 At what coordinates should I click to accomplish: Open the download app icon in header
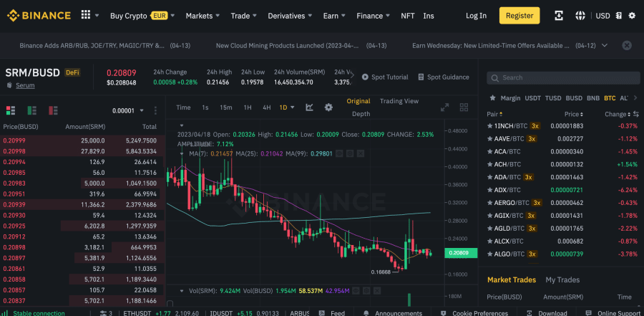559,16
